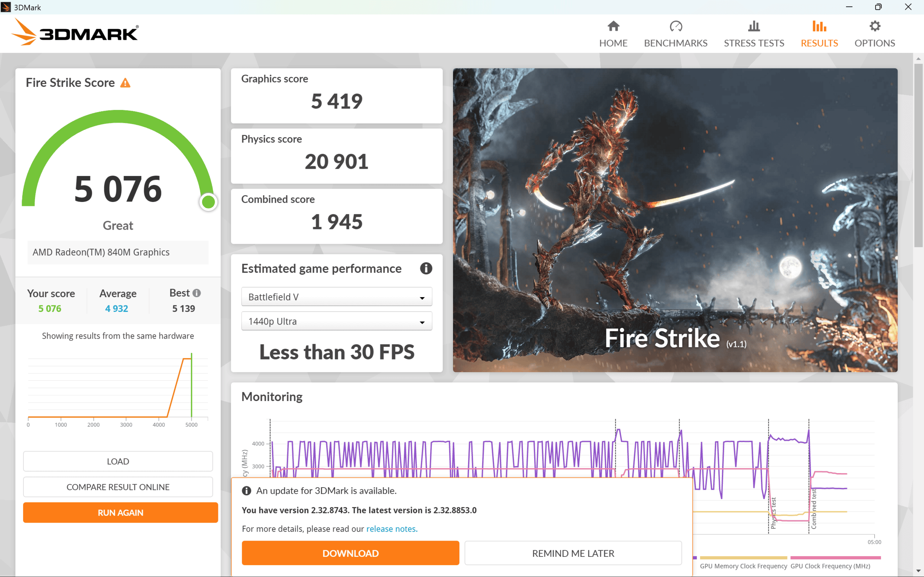This screenshot has width=924, height=577.
Task: Click the 3DMark icon in the title bar
Action: pos(6,7)
